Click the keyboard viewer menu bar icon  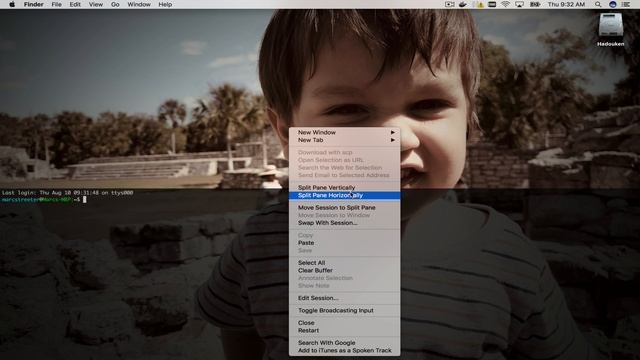tap(492, 4)
